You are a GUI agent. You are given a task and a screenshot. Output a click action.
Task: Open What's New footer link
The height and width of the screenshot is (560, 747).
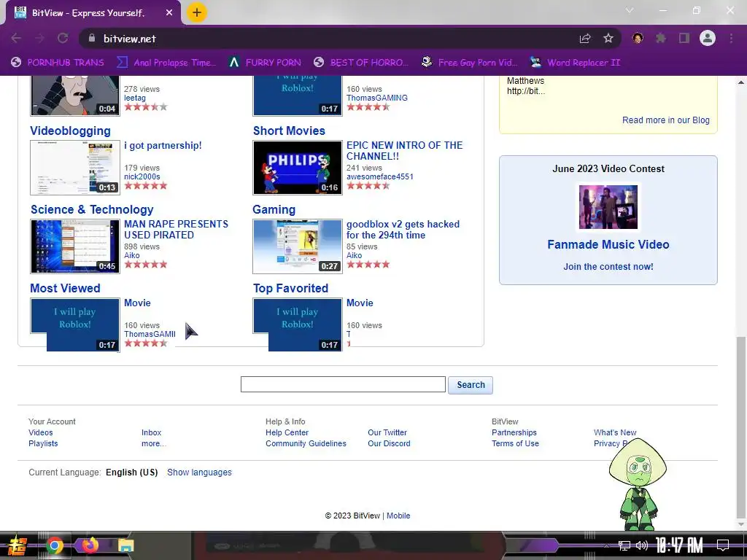point(615,432)
